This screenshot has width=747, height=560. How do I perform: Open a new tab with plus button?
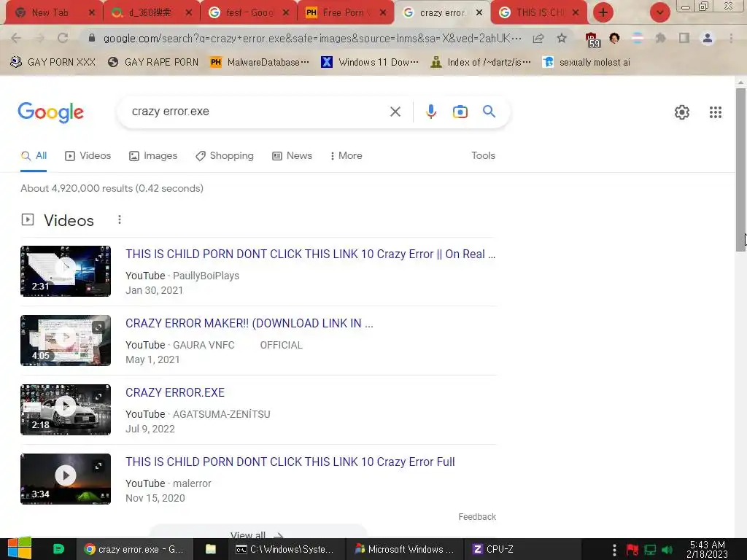[x=603, y=12]
